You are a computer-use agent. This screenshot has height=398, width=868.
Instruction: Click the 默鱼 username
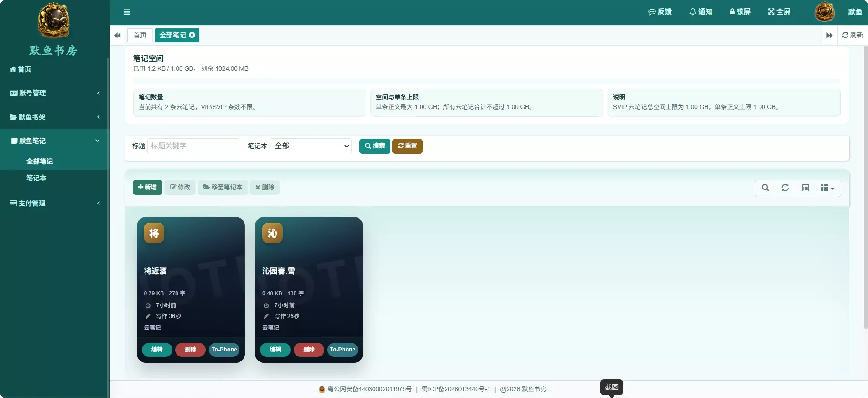coord(855,12)
